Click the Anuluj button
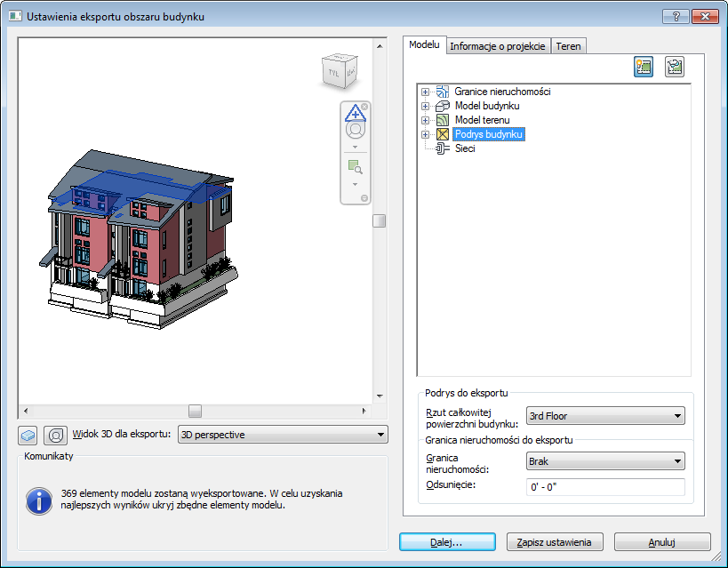 [662, 542]
